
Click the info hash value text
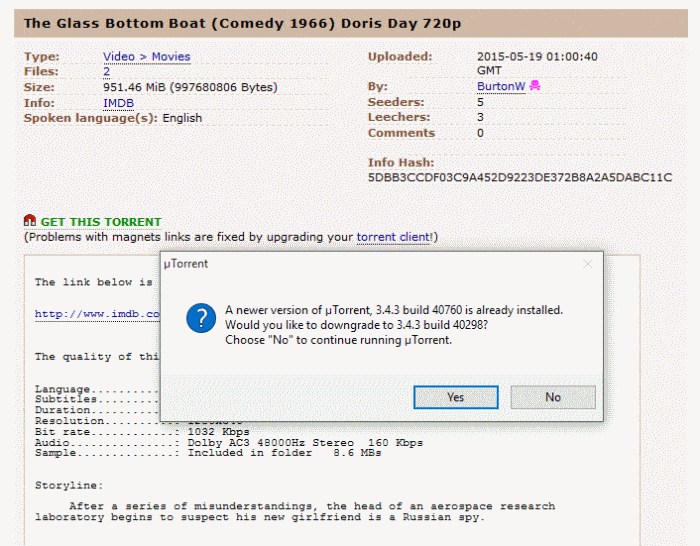[x=520, y=178]
